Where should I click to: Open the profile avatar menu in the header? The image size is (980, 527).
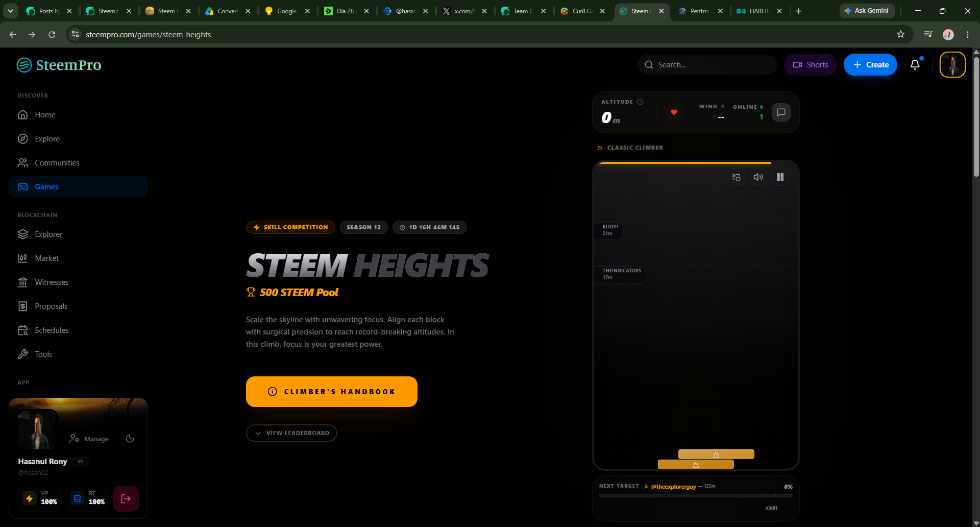coord(952,65)
